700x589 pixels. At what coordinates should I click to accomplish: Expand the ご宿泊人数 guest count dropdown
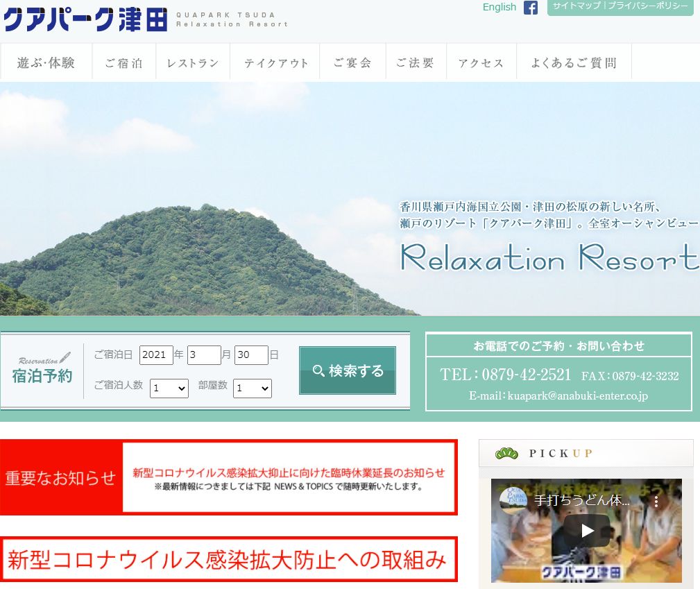pos(169,388)
